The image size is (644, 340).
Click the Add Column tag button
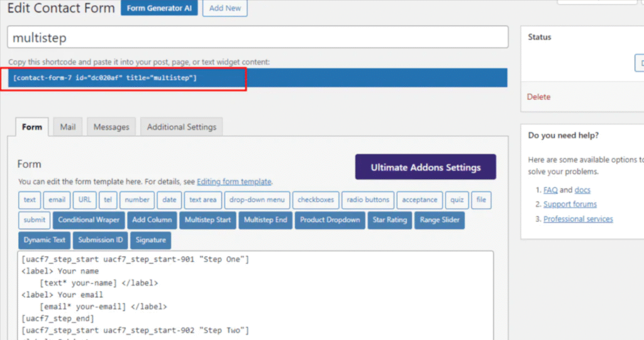pyautogui.click(x=152, y=220)
